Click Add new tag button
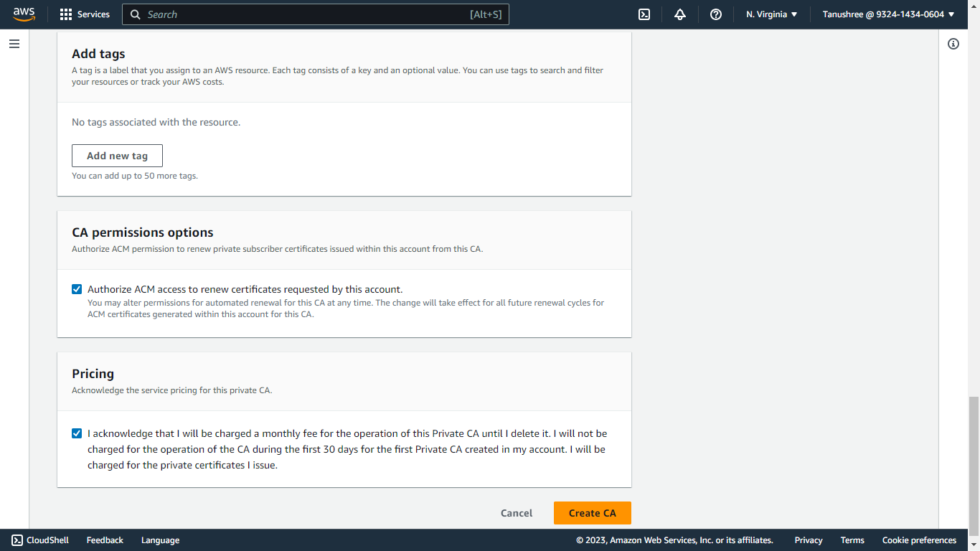Image resolution: width=980 pixels, height=551 pixels. [117, 156]
